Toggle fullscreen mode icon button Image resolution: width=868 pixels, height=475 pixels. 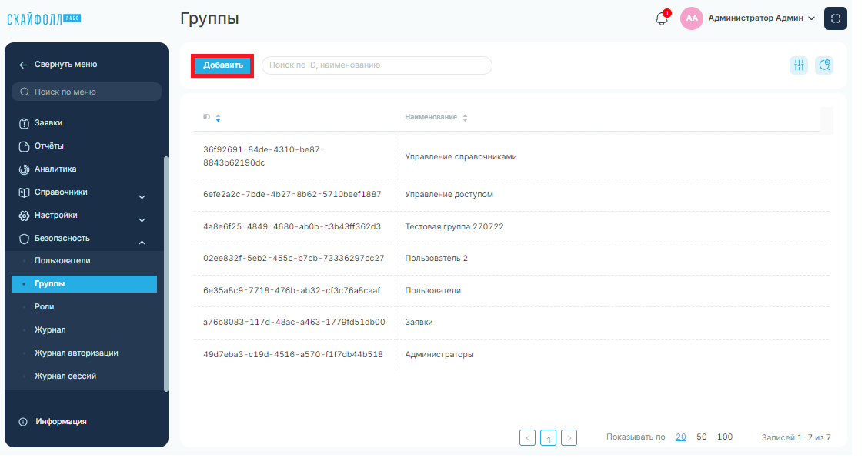point(836,18)
